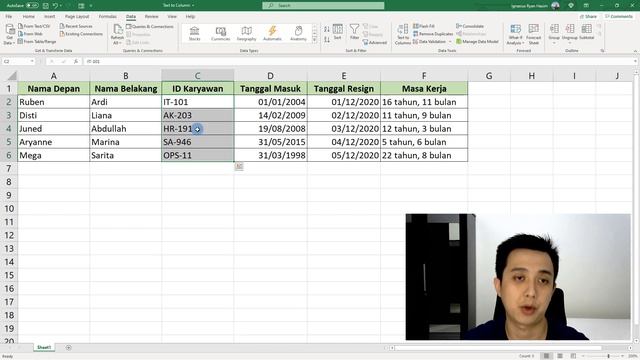Viewport: 640px width, 360px height.
Task: Click Sort Z to A icon
Action: pyautogui.click(x=327, y=40)
